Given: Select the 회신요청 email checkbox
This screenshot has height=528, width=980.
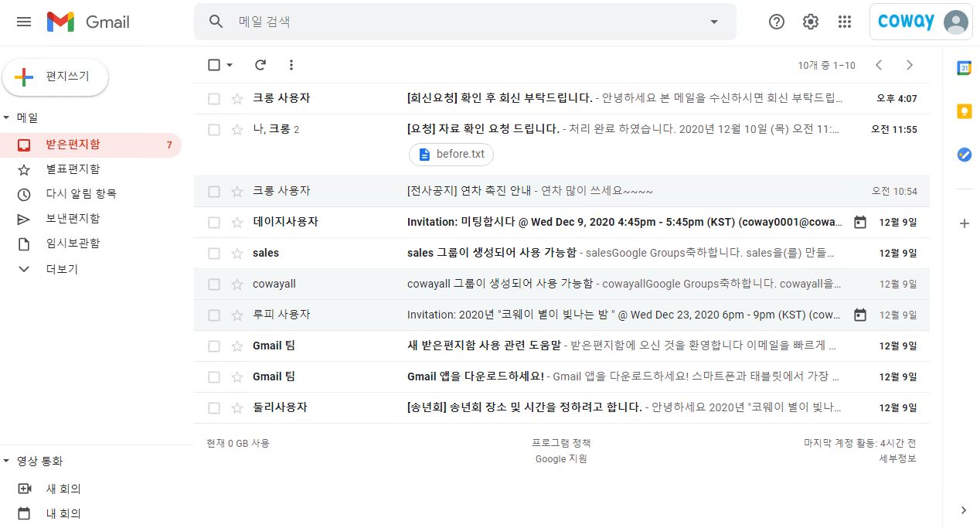Looking at the screenshot, I should 214,99.
